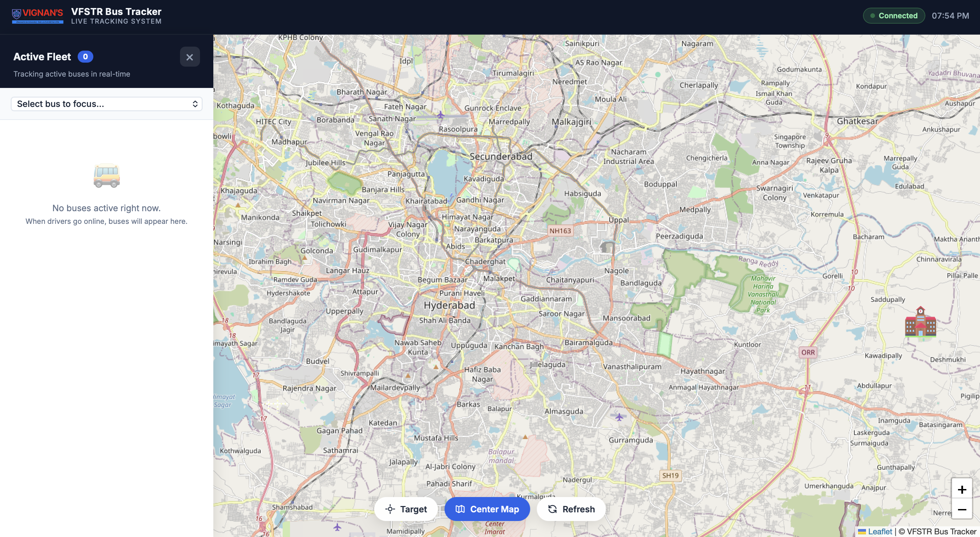The height and width of the screenshot is (537, 980).
Task: Click the Ghatkesar label on map
Action: pyautogui.click(x=857, y=121)
